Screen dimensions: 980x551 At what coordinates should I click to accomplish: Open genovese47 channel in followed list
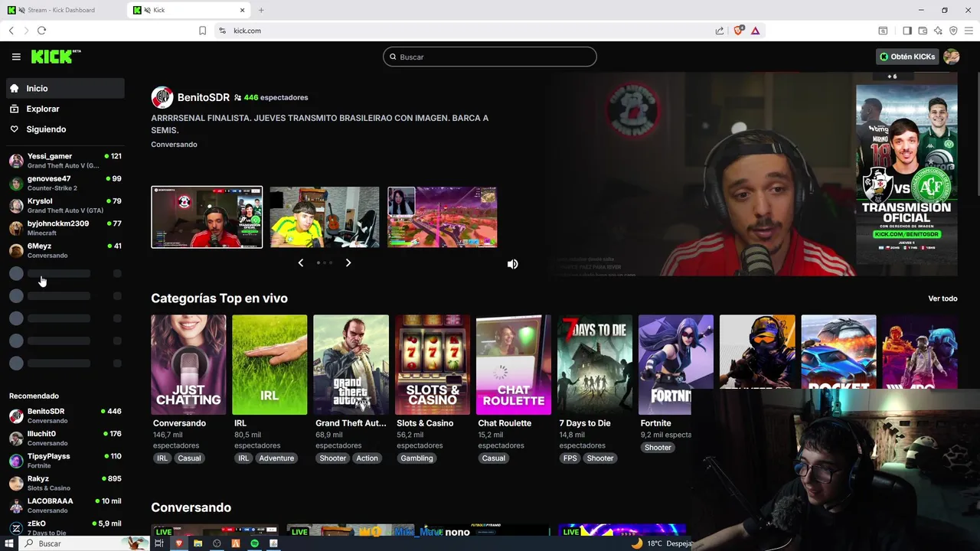tap(65, 184)
